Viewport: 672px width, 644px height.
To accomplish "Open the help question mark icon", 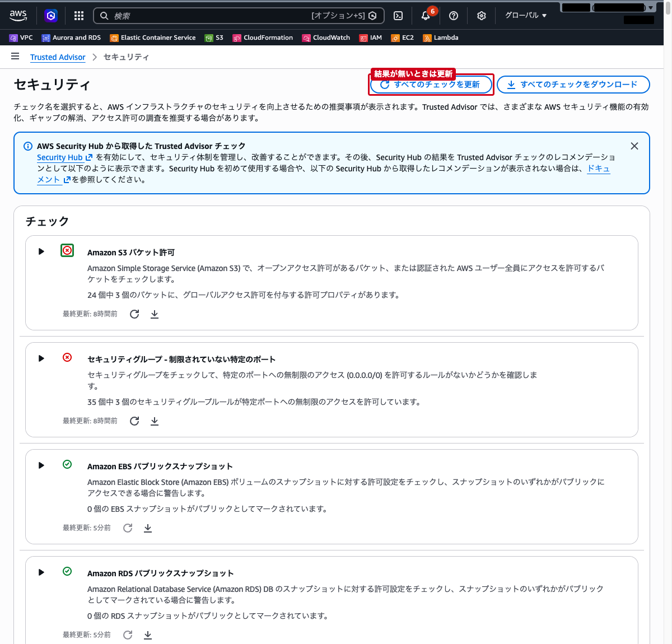I will pyautogui.click(x=454, y=16).
